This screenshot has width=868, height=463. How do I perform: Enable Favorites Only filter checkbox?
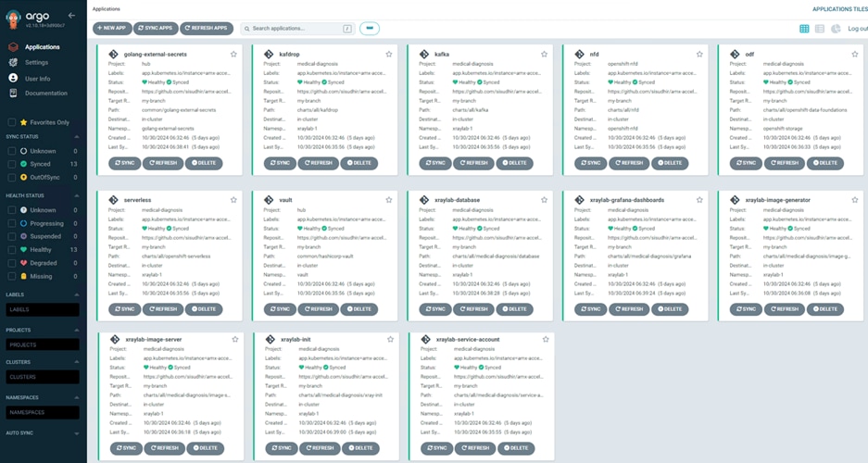(x=12, y=122)
